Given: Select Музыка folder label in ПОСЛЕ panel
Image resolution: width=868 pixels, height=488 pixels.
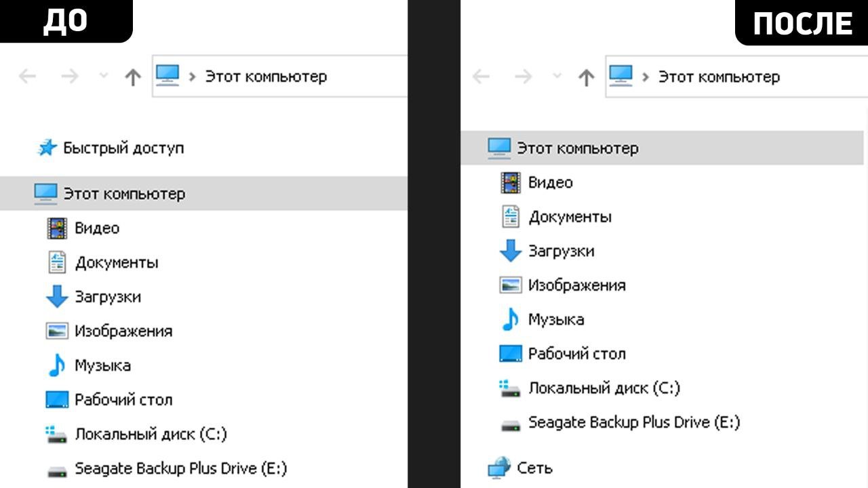Looking at the screenshot, I should (556, 319).
